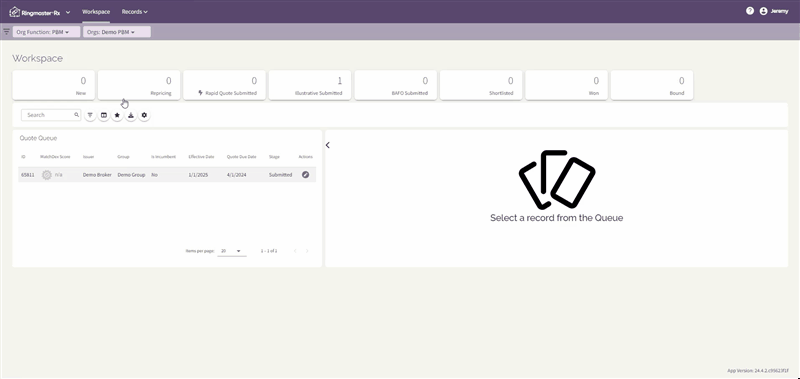The height and width of the screenshot is (379, 800).
Task: Open the Jeremy user account menu
Action: pyautogui.click(x=773, y=11)
